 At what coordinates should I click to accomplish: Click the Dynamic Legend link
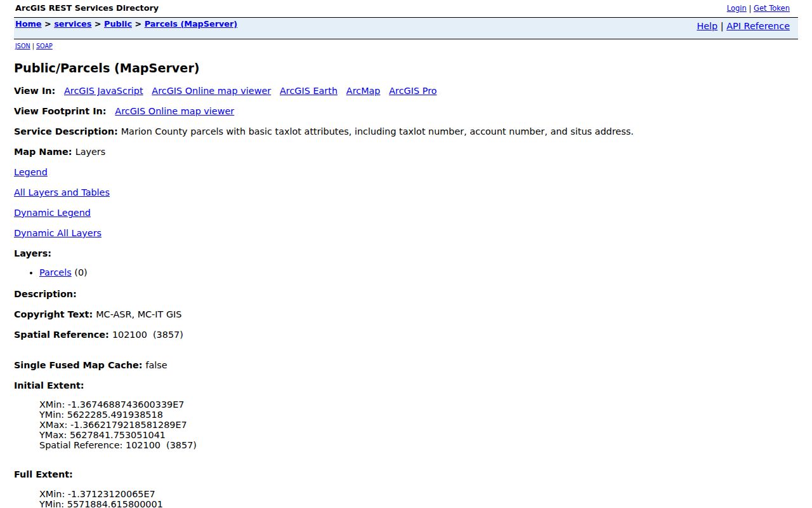(52, 213)
